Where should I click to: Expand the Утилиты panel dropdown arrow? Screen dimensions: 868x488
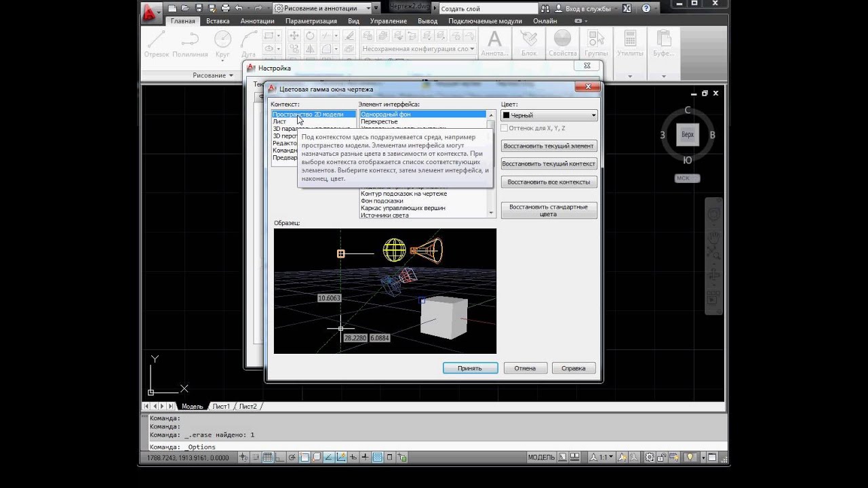tap(630, 76)
